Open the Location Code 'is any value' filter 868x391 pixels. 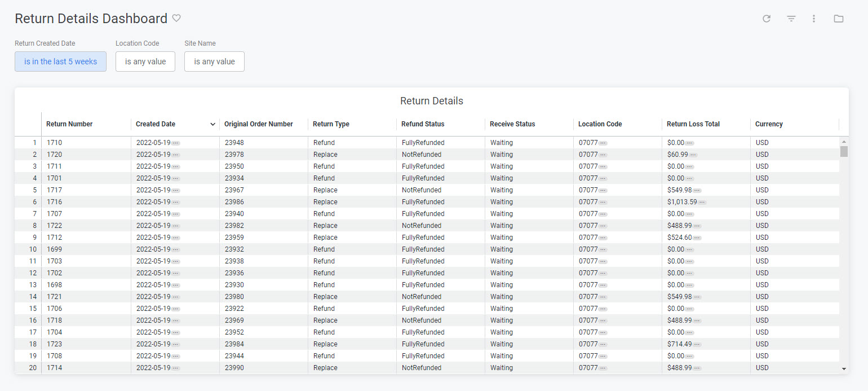[145, 61]
